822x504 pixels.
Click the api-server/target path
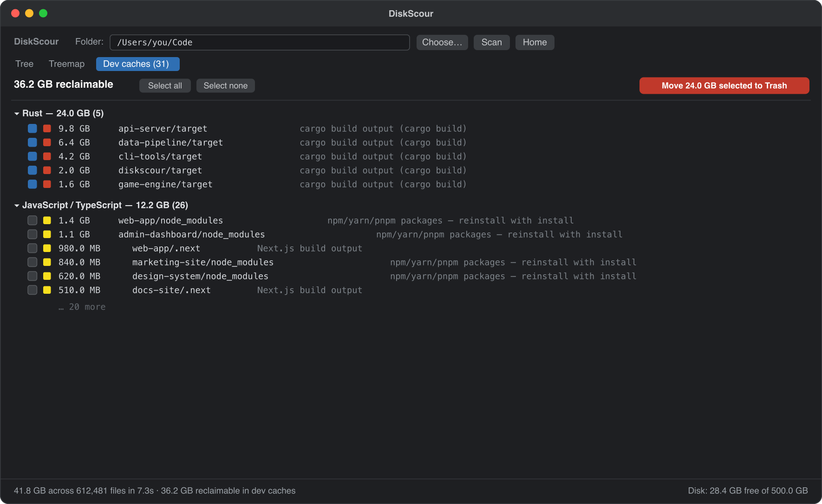tap(163, 129)
